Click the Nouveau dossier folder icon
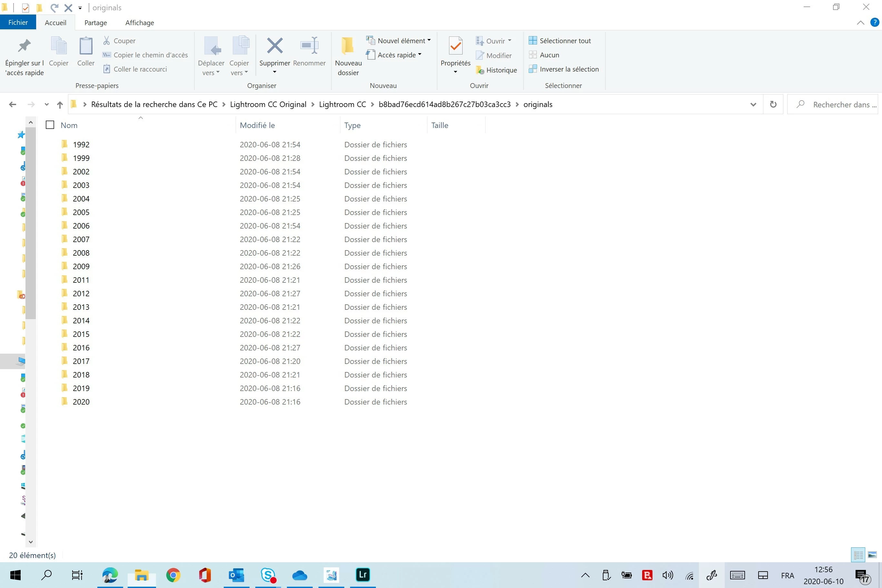 (348, 46)
